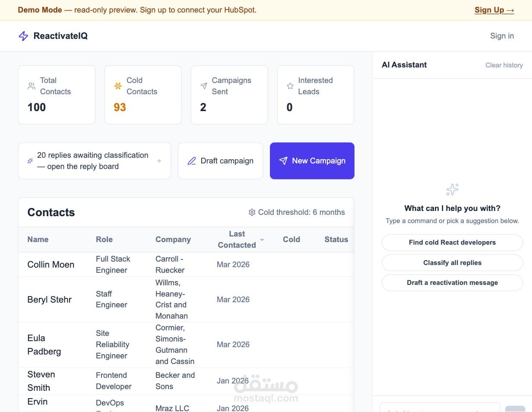This screenshot has height=412, width=532.
Task: Click the ReactivateIQ lightning bolt logo
Action: tap(23, 36)
